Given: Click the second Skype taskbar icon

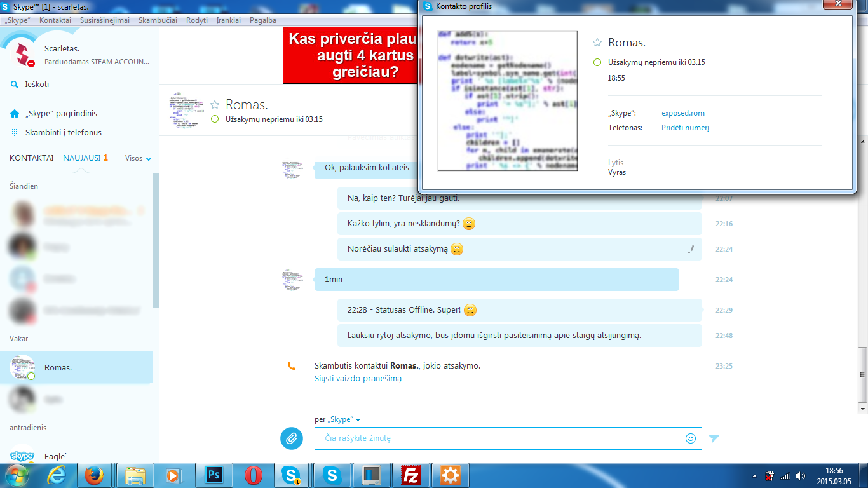Looking at the screenshot, I should pyautogui.click(x=332, y=475).
